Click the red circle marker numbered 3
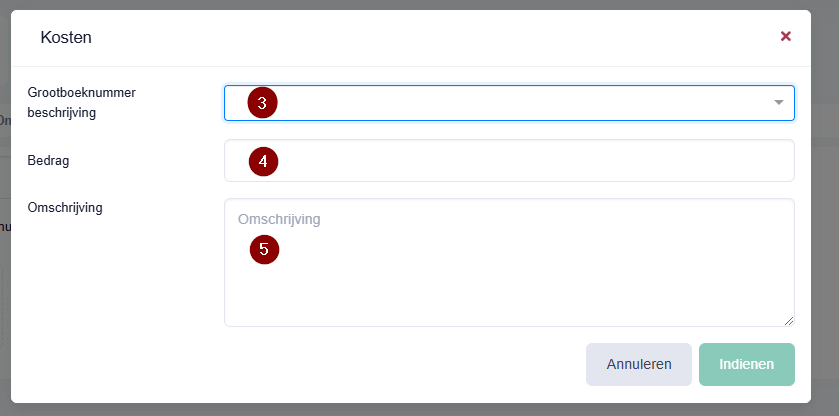Screen dimensions: 839x416 (262, 103)
